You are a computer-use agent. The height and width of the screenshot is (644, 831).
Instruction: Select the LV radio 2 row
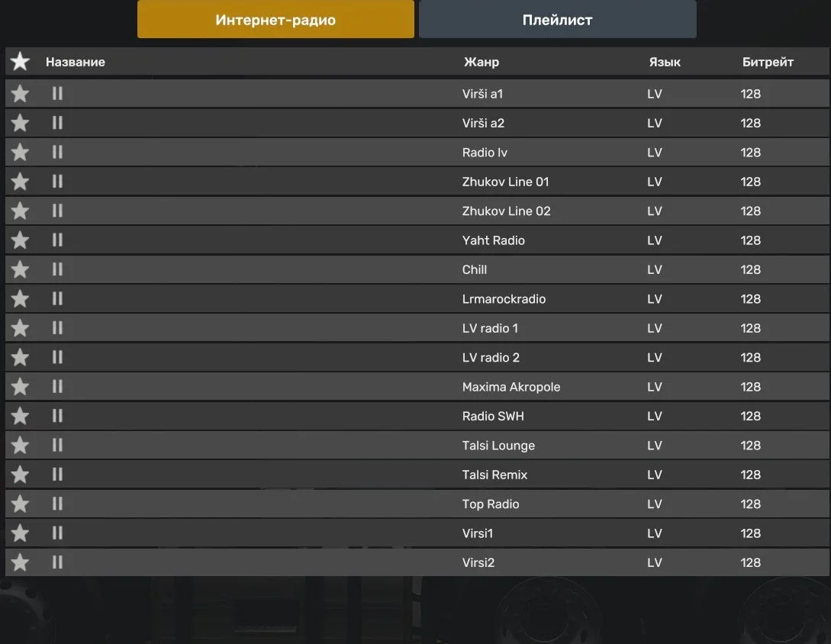491,358
